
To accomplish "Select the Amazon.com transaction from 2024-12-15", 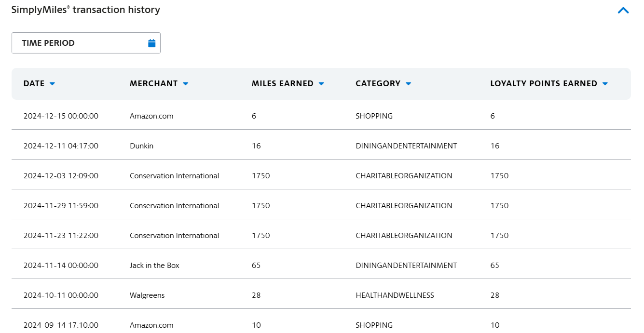I will [151, 116].
